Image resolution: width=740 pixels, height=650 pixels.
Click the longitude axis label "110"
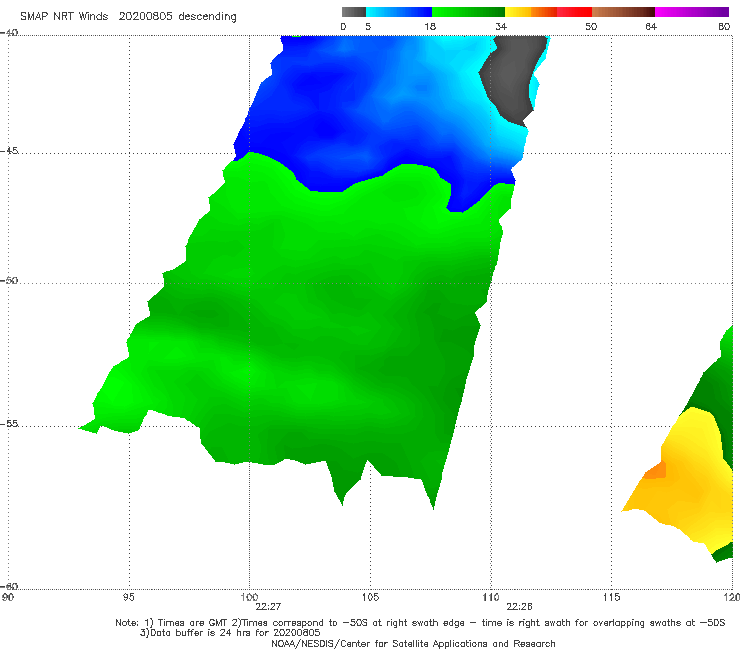491,597
